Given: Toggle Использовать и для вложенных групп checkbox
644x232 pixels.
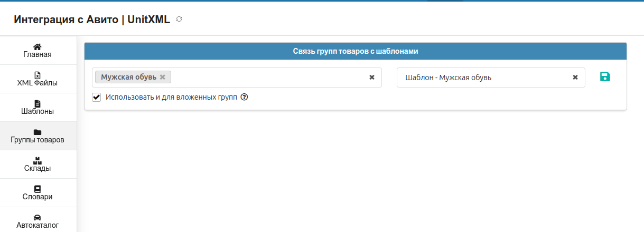Looking at the screenshot, I should 97,97.
